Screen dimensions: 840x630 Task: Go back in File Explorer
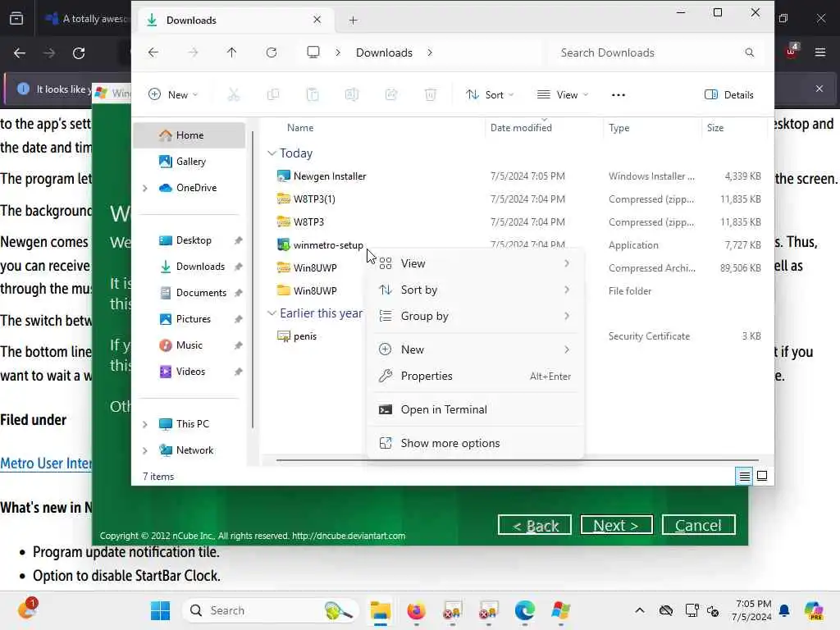coord(153,52)
